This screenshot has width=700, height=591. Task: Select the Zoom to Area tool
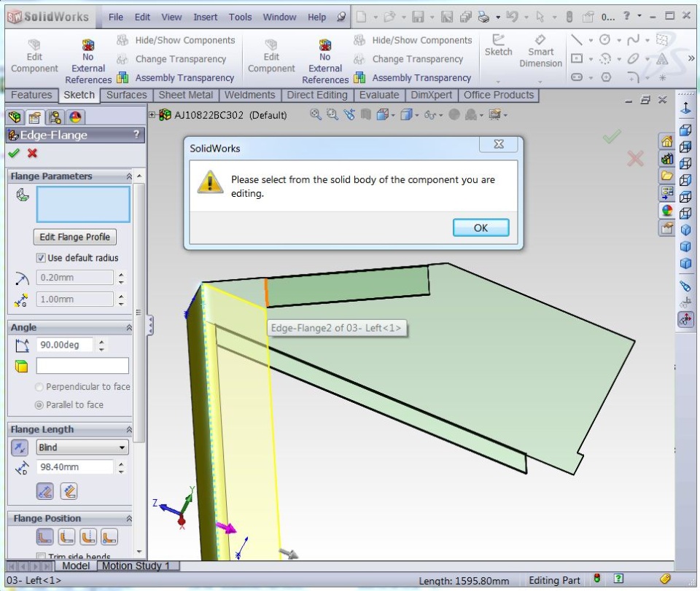[x=332, y=114]
